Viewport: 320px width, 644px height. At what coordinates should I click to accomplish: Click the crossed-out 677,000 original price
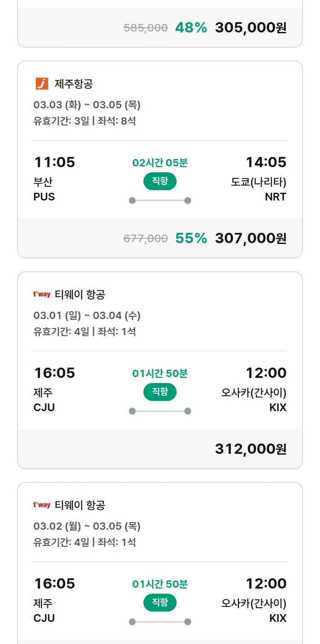(x=145, y=239)
